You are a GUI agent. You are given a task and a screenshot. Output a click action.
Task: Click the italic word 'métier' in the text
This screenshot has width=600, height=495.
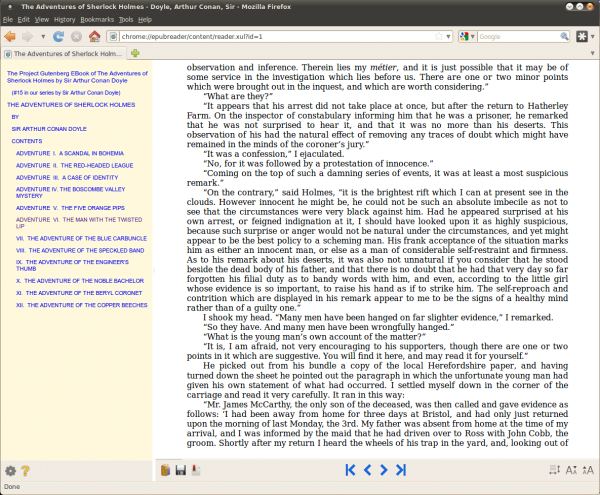coord(384,67)
